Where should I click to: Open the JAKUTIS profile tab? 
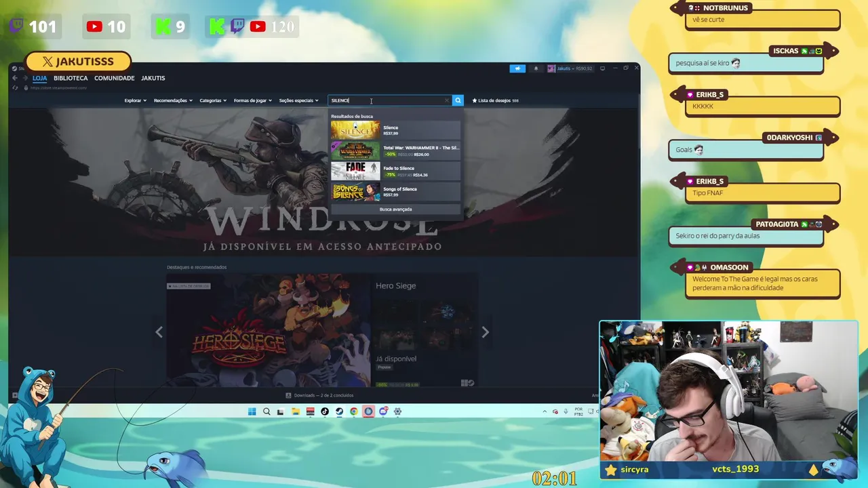pos(153,78)
